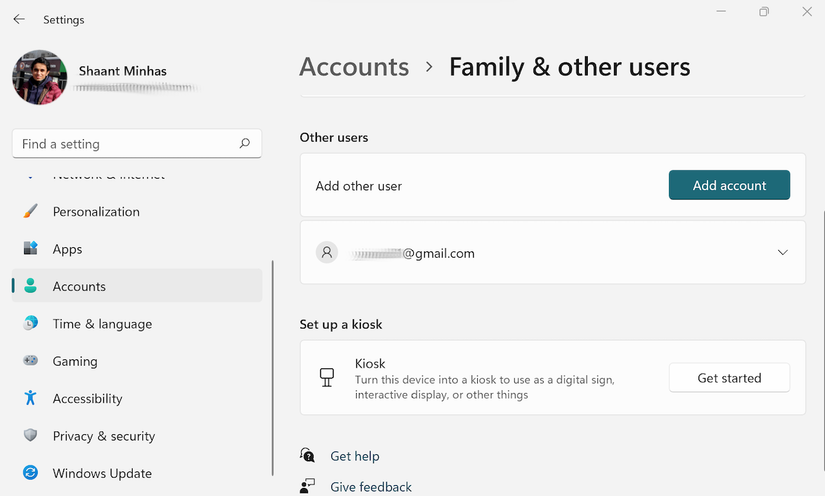Click the Windows Update sync icon
This screenshot has height=496, width=825.
pos(31,473)
